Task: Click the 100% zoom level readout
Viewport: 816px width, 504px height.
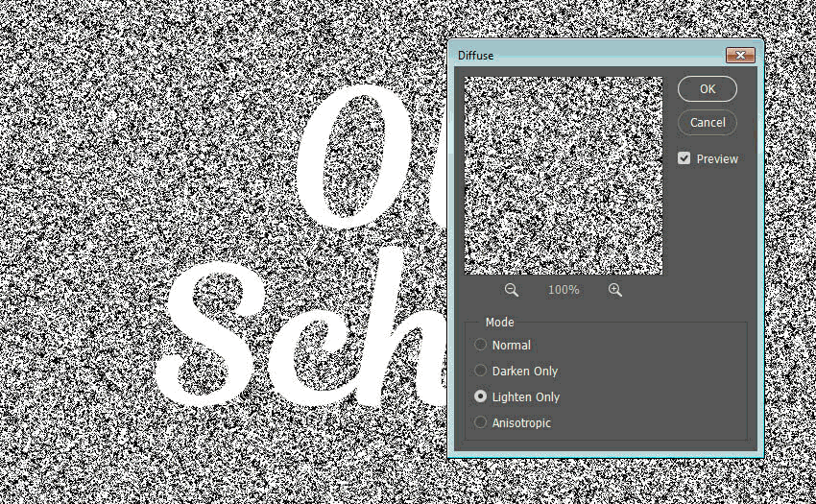Action: click(x=564, y=290)
